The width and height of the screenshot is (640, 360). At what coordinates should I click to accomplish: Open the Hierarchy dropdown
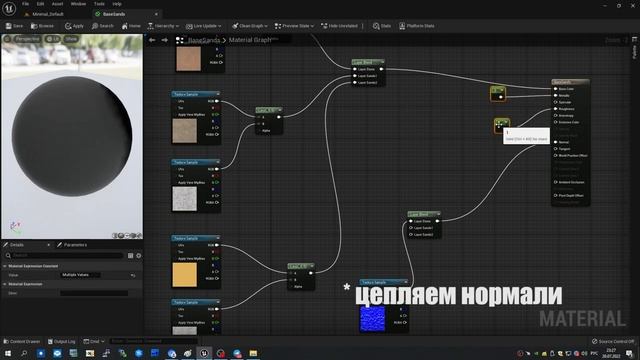(163, 26)
